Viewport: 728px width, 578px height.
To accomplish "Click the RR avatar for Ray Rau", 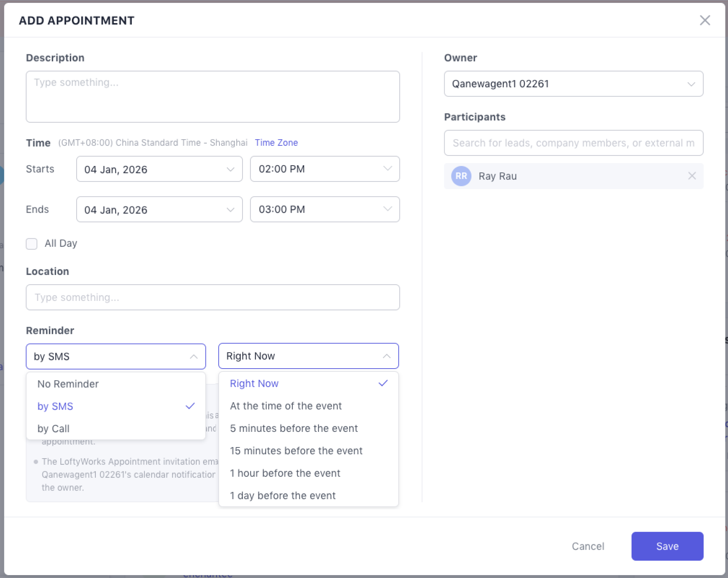I will point(461,176).
